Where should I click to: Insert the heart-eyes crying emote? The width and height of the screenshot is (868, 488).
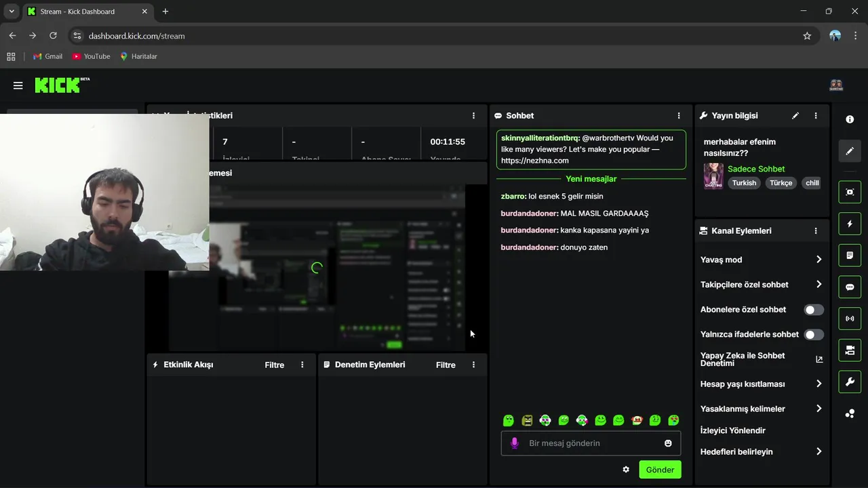(673, 420)
